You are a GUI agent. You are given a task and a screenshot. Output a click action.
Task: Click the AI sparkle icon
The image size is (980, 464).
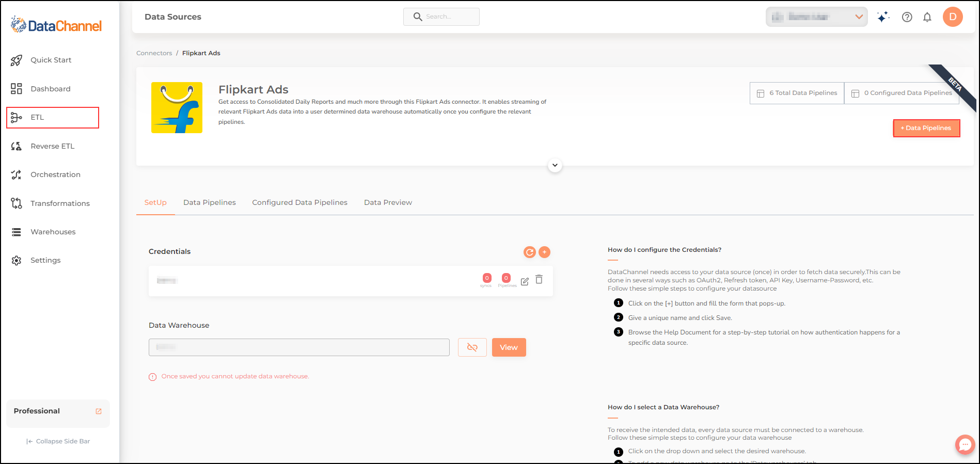click(883, 17)
